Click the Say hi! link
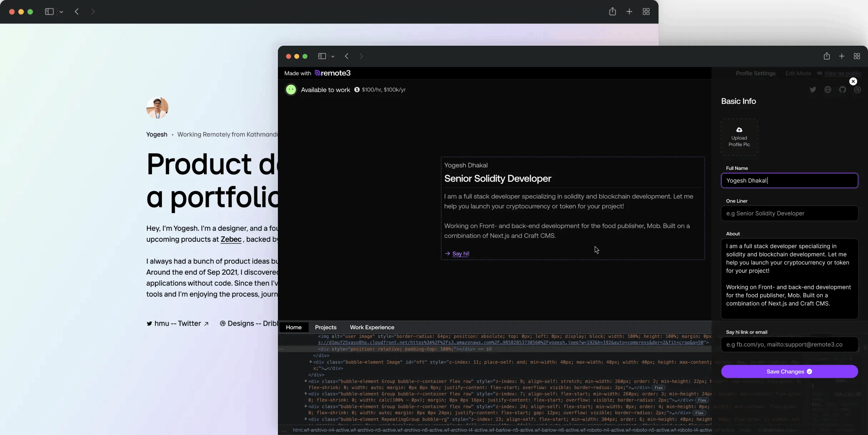Screen dimensions: 868x435 460,254
